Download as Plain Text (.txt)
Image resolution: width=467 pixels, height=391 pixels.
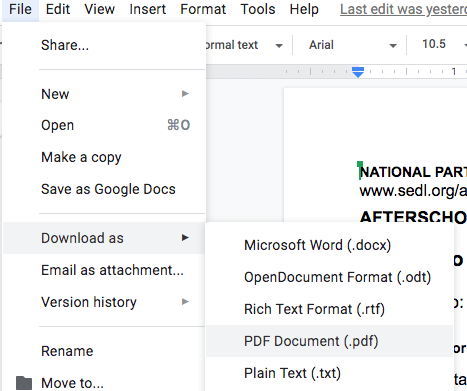tap(329, 373)
